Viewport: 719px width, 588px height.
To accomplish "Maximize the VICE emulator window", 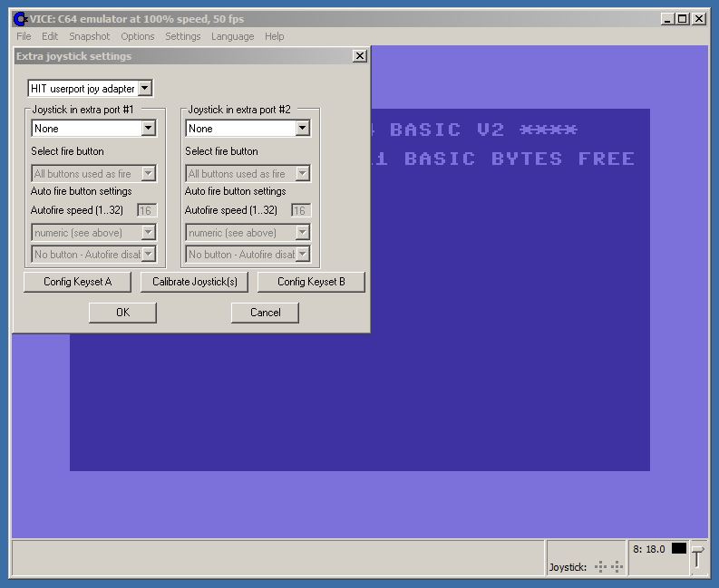I will click(683, 18).
